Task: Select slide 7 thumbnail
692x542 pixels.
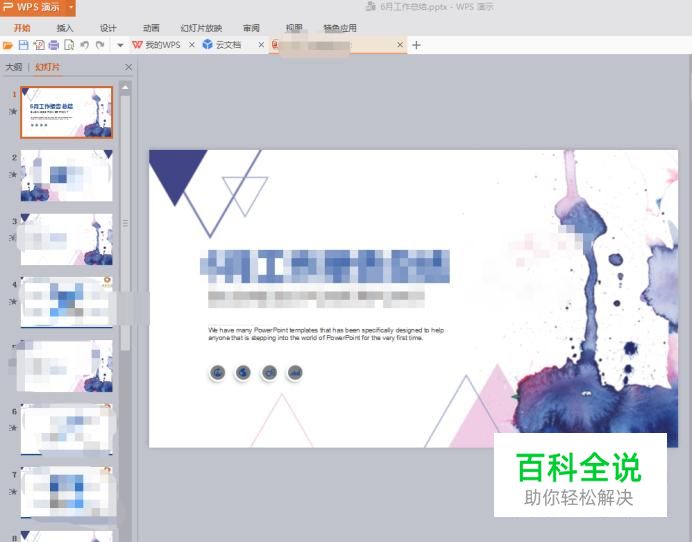Action: (67, 492)
